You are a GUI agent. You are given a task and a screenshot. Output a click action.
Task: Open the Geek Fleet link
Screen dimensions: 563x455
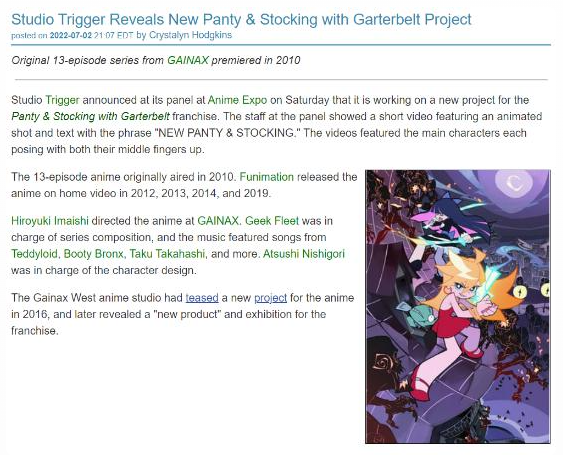[272, 220]
